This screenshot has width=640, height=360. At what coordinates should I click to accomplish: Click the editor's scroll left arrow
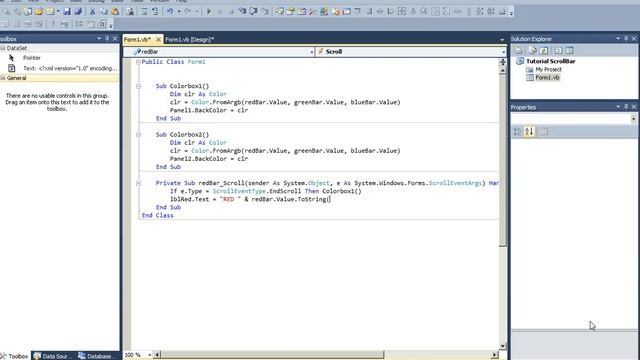point(157,355)
